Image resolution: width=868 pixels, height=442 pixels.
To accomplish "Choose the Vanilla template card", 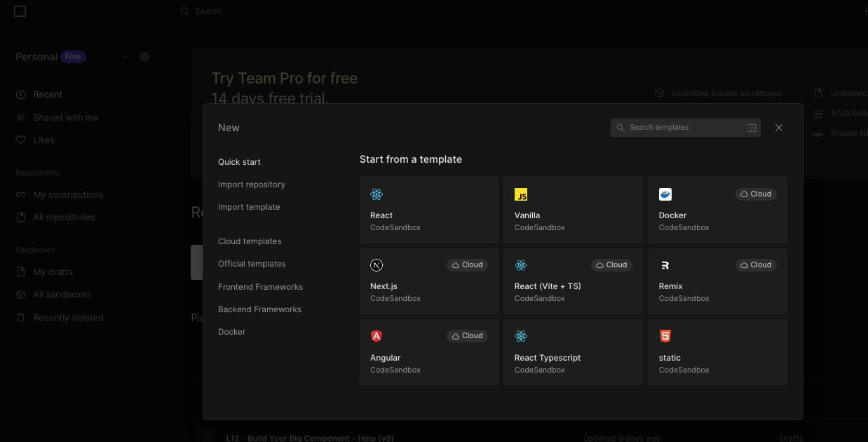I will point(573,210).
